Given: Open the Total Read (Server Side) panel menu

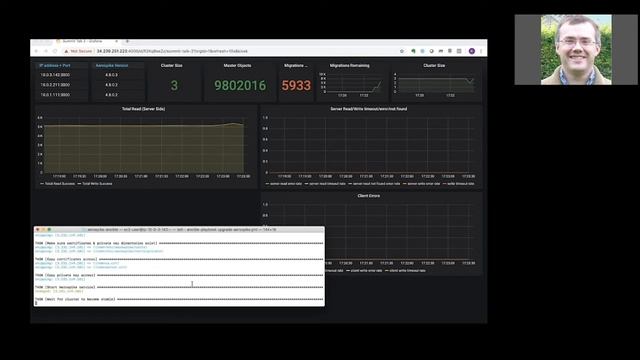Looking at the screenshot, I should point(143,109).
